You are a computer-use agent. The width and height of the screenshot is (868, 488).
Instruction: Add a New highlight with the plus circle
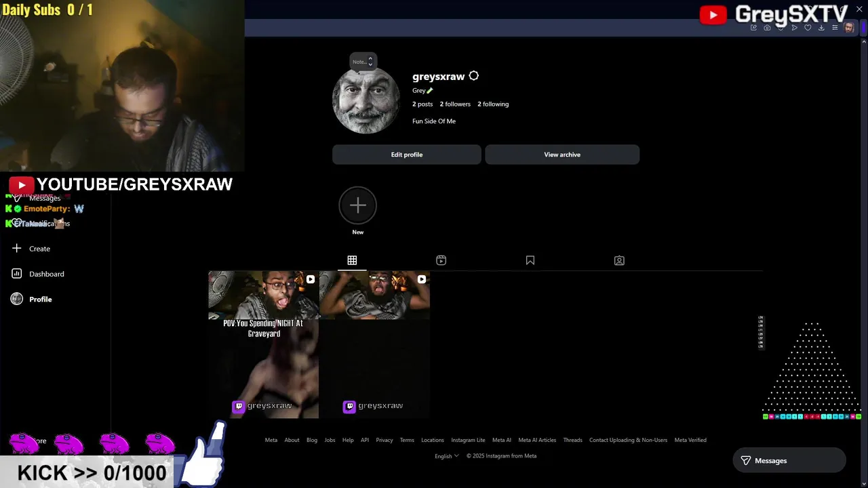click(x=357, y=205)
